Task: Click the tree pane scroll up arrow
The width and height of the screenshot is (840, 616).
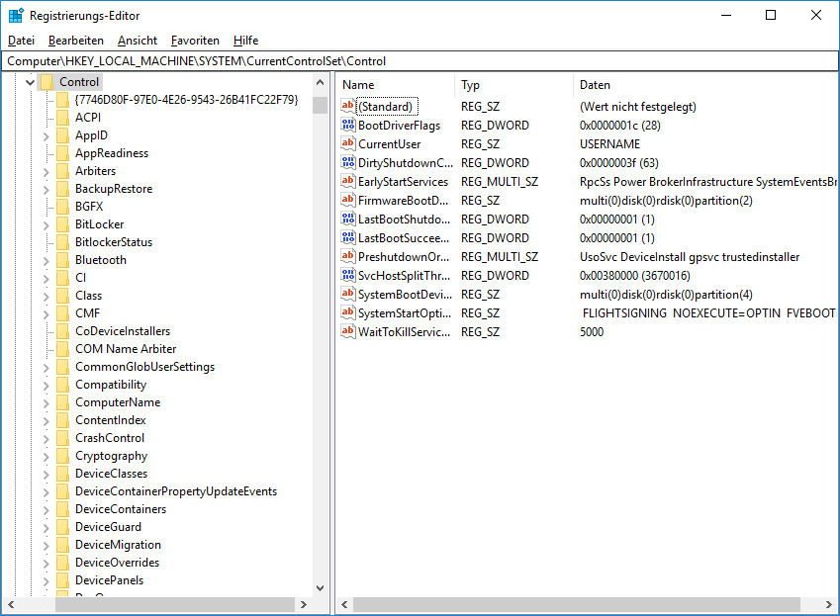Action: point(320,82)
